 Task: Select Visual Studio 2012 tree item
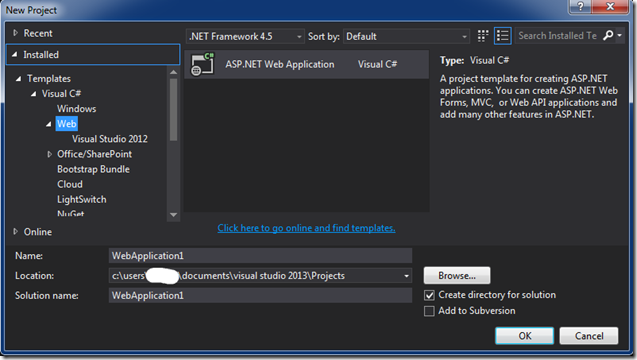click(x=110, y=139)
